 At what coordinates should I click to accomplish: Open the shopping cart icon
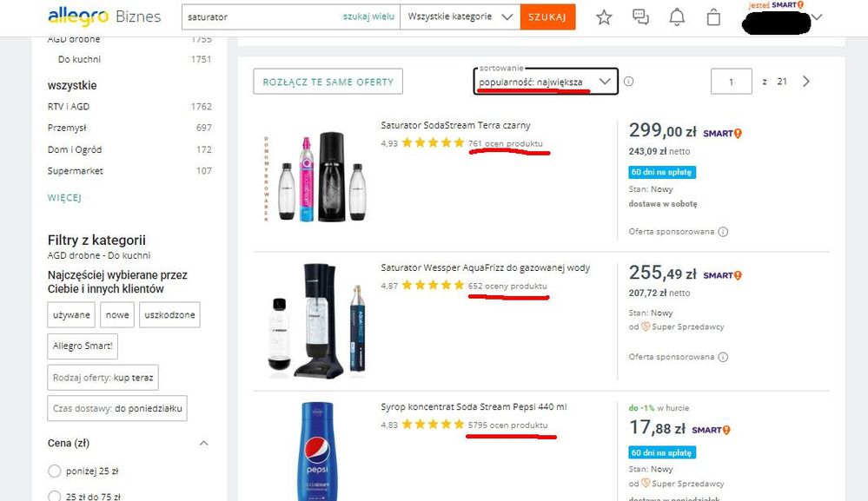pyautogui.click(x=713, y=17)
